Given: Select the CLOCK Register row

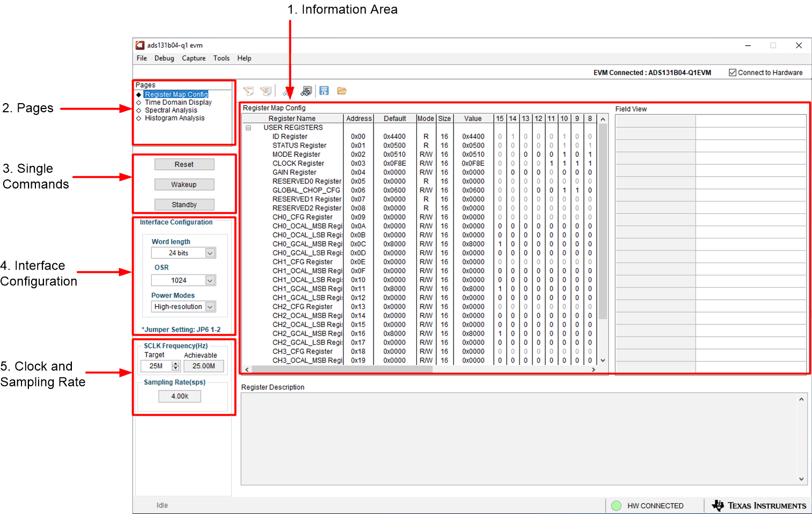Looking at the screenshot, I should 298,163.
